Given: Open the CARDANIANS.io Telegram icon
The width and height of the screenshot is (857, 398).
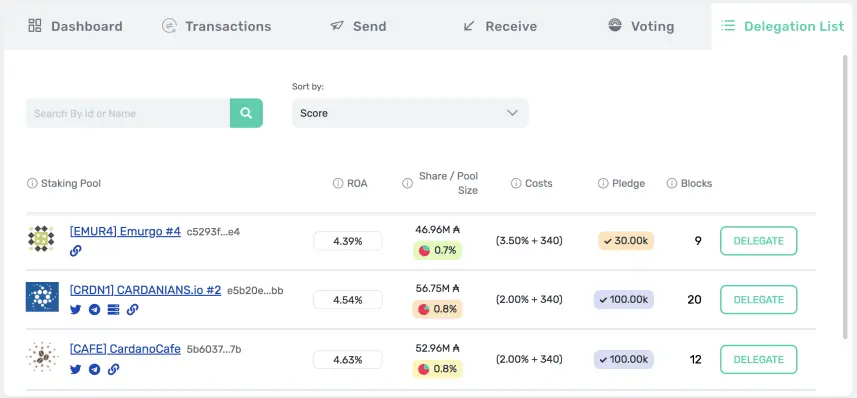Looking at the screenshot, I should 95,309.
